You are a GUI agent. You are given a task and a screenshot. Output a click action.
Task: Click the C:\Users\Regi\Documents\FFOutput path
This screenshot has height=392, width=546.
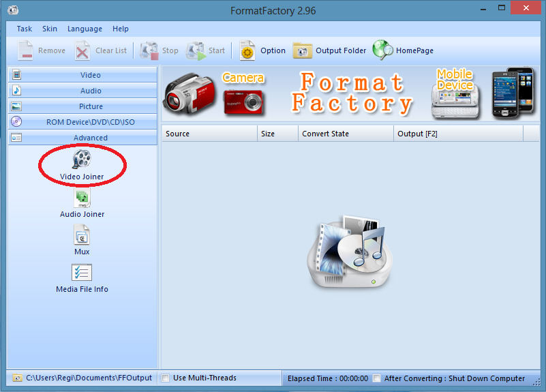pyautogui.click(x=89, y=378)
